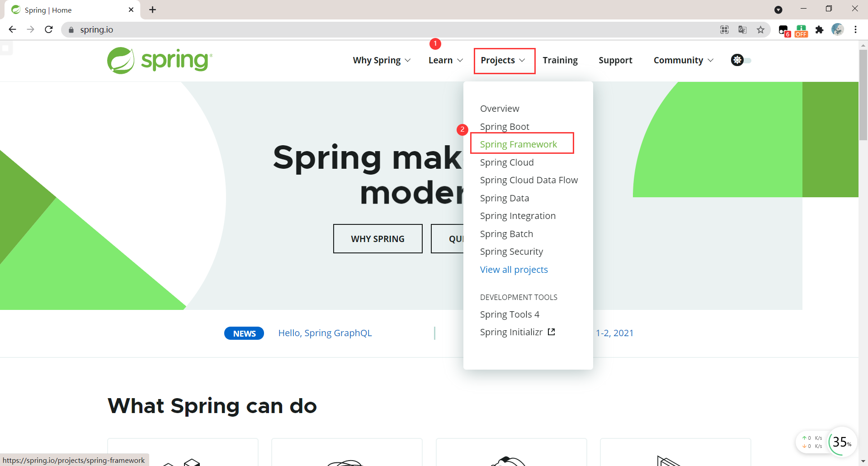Image resolution: width=868 pixels, height=466 pixels.
Task: Open the QR code icon in address bar
Action: click(724, 29)
